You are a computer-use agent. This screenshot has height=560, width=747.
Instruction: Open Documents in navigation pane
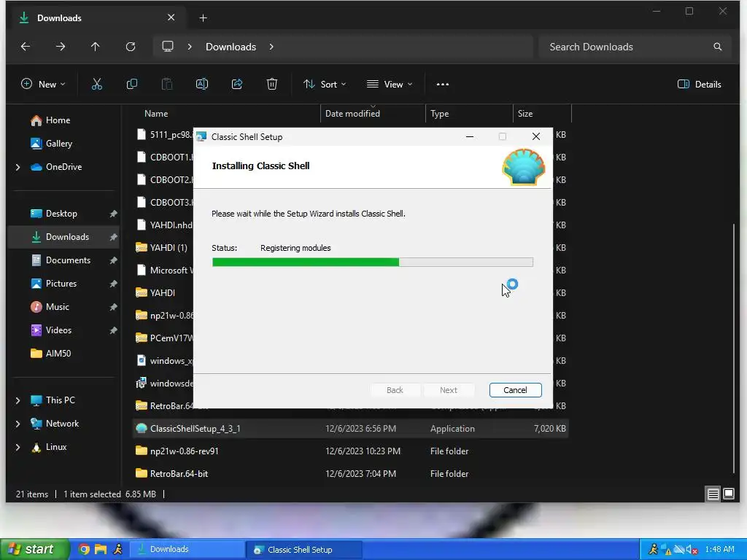click(68, 260)
